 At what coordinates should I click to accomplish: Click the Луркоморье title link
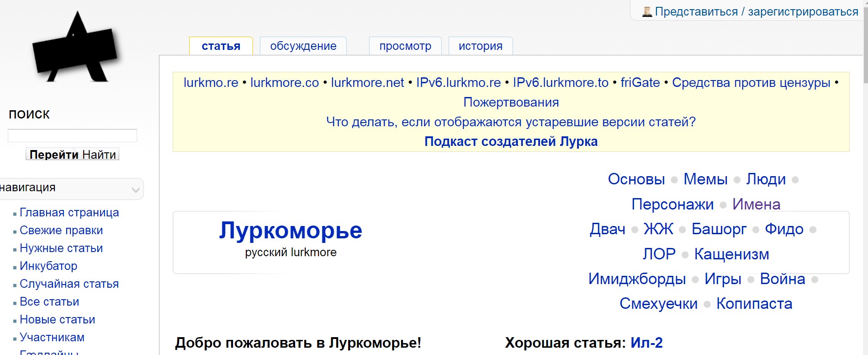291,230
